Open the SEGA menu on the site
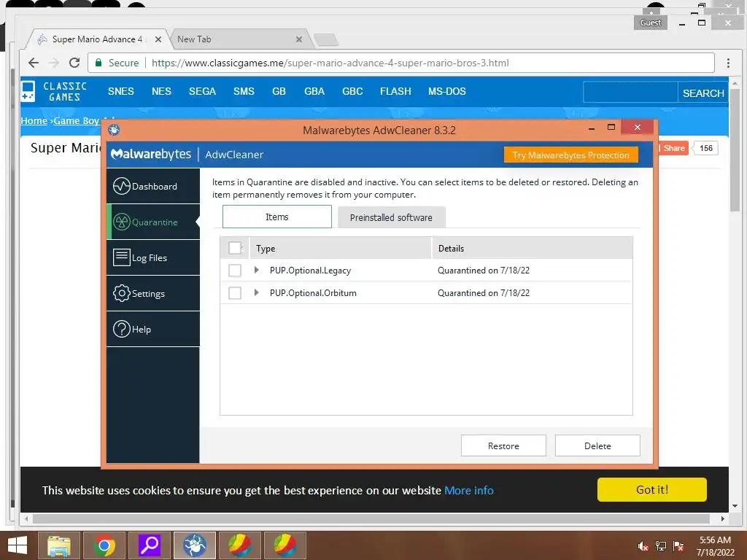 pyautogui.click(x=203, y=91)
